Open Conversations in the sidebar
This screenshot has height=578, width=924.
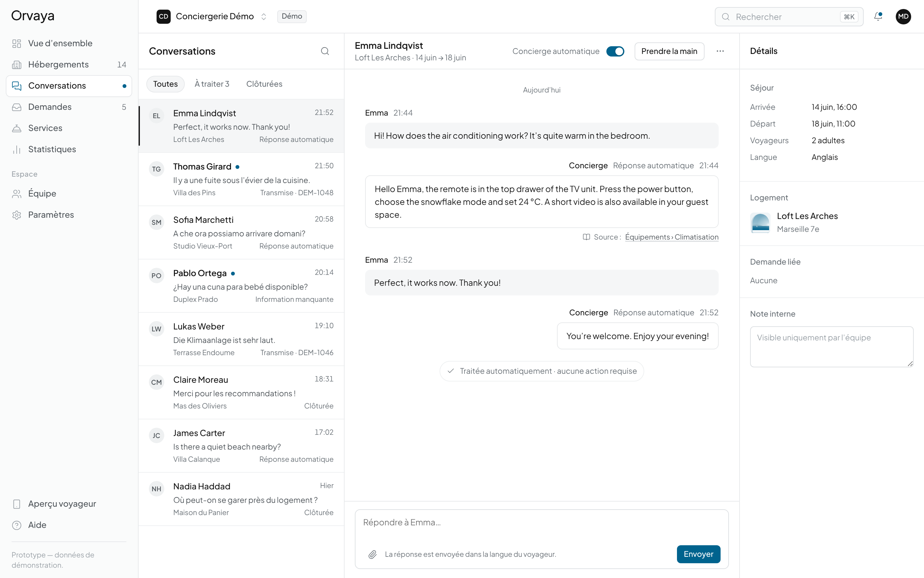tap(69, 86)
